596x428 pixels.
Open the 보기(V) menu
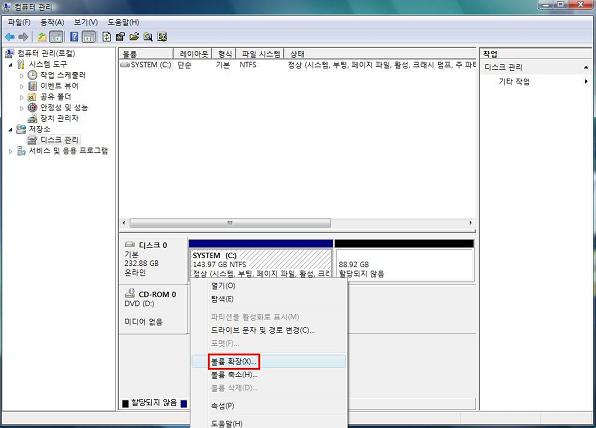(x=86, y=22)
